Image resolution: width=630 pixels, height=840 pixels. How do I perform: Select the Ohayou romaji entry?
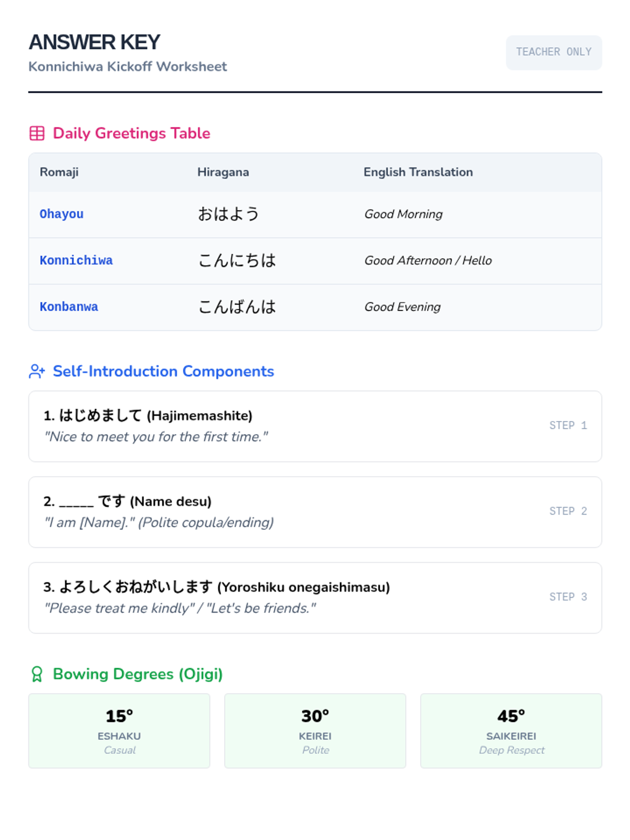coord(61,214)
